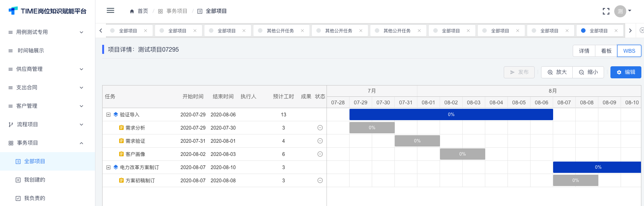644x206 pixels.
Task: Collapse the 事务项目 sidebar menu
Action: pyautogui.click(x=48, y=143)
